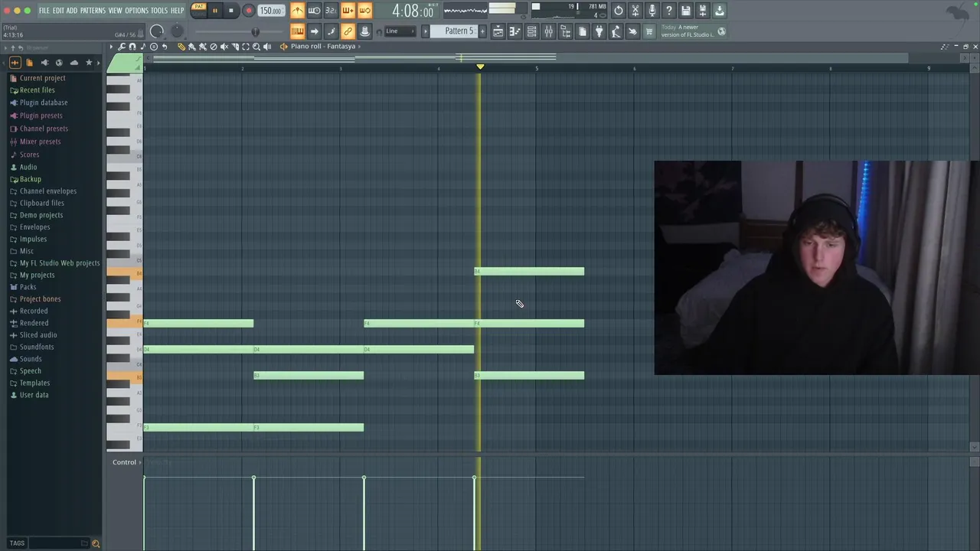Click the one-click audio recording microphone
This screenshot has width=980, height=551.
pyautogui.click(x=652, y=11)
